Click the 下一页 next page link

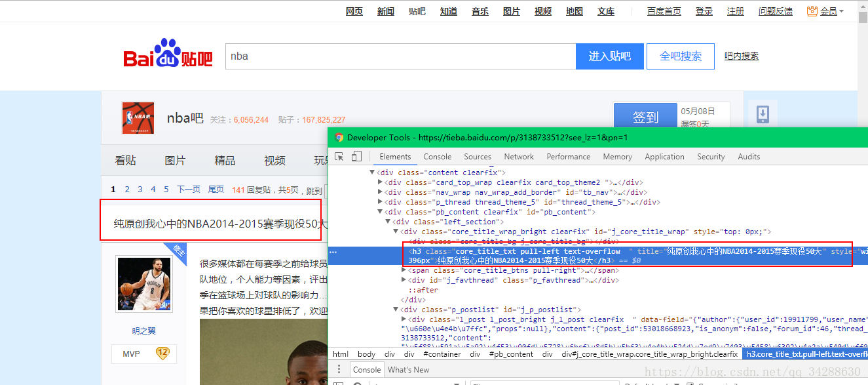pos(189,190)
